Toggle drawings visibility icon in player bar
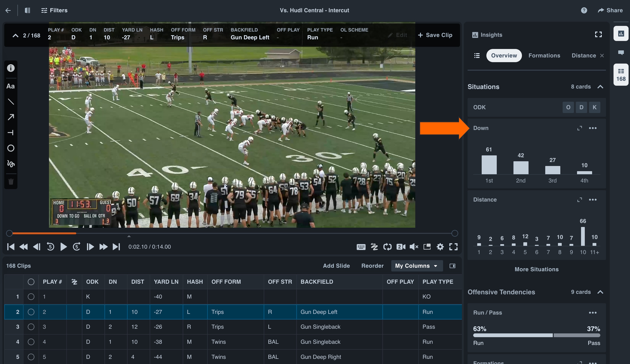The image size is (630, 364). point(374,247)
